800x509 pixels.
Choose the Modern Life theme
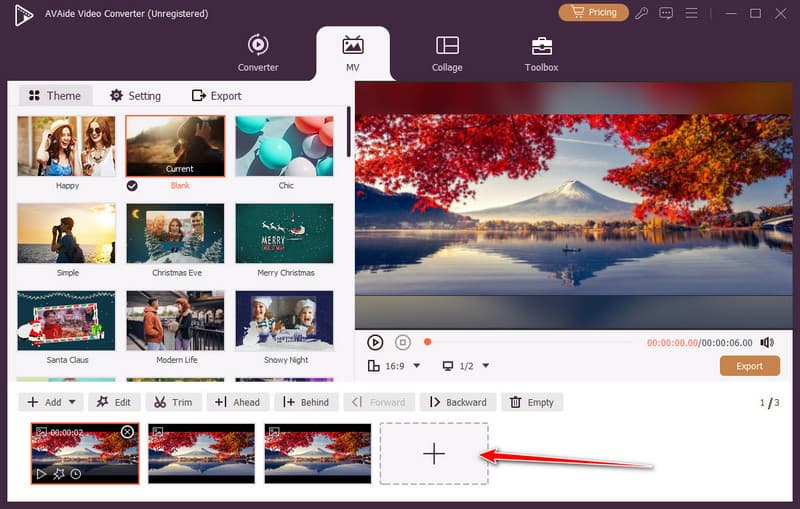tap(175, 320)
